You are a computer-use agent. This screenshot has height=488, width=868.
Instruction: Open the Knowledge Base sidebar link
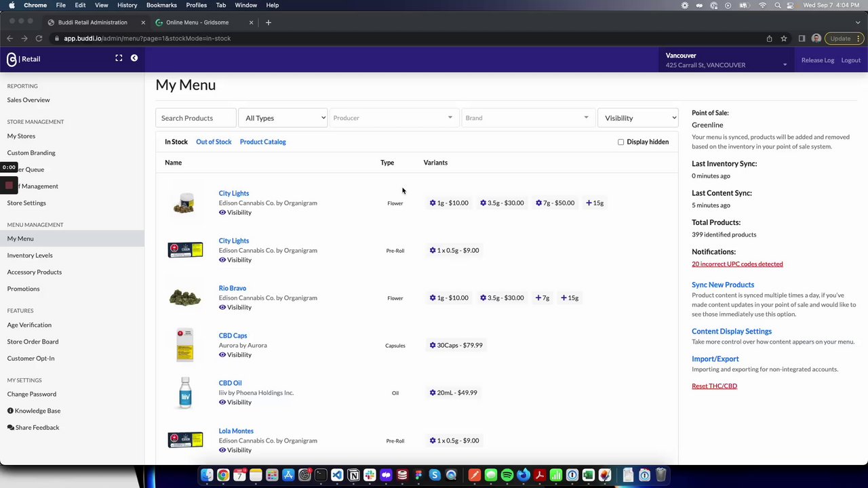[x=33, y=411]
